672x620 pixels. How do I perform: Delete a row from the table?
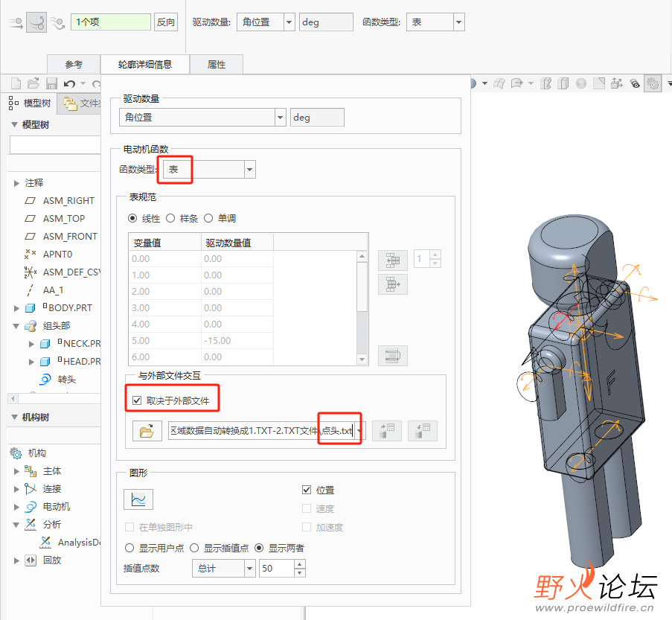coord(393,284)
